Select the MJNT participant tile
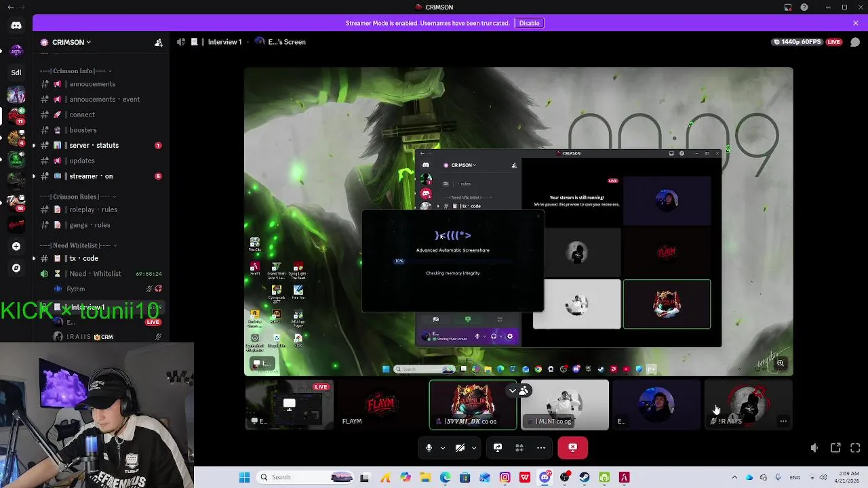This screenshot has width=868, height=488. pyautogui.click(x=565, y=405)
